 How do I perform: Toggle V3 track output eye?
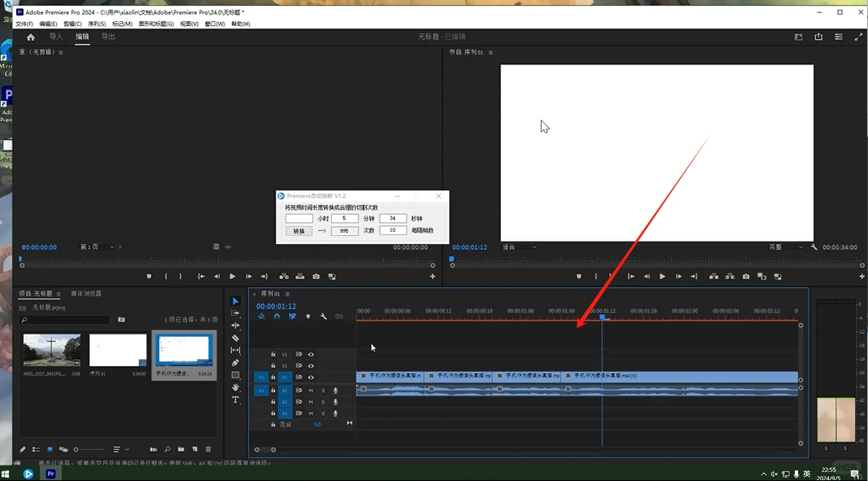311,354
